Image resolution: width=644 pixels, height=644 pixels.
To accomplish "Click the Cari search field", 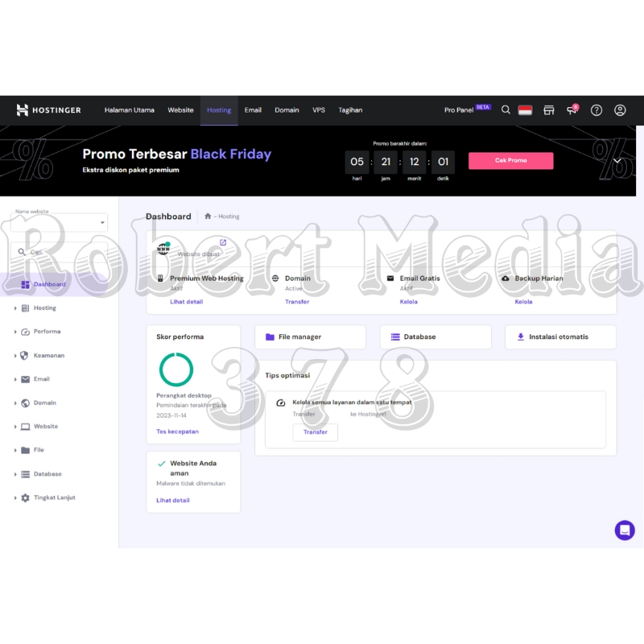I will click(59, 252).
